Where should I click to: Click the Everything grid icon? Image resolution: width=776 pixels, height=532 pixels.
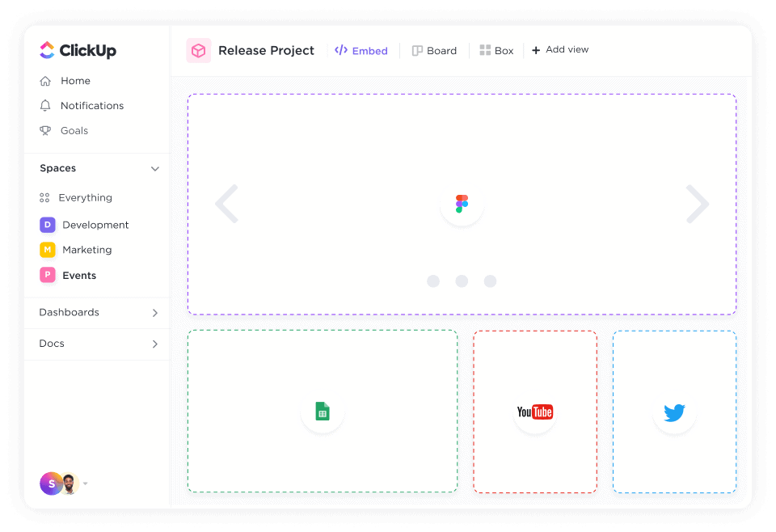point(44,198)
